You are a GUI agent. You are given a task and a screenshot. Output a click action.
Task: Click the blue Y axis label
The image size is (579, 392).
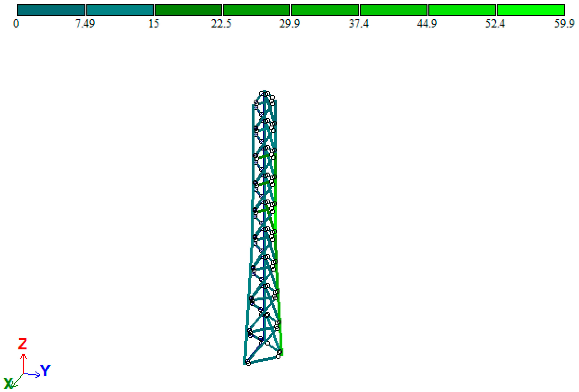[x=45, y=371]
